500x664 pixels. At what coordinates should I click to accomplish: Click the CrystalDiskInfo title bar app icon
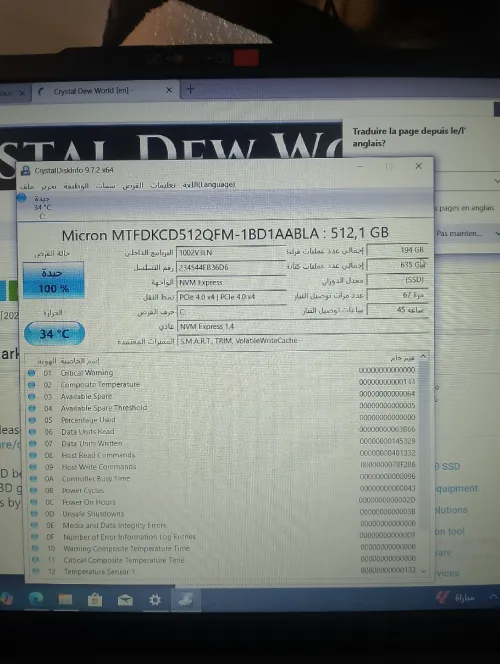point(25,170)
